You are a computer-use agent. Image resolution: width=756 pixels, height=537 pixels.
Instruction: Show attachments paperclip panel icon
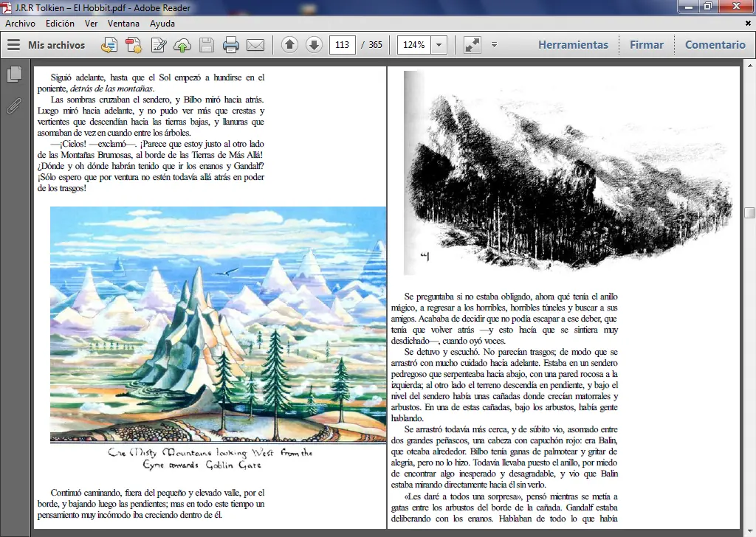(x=14, y=105)
